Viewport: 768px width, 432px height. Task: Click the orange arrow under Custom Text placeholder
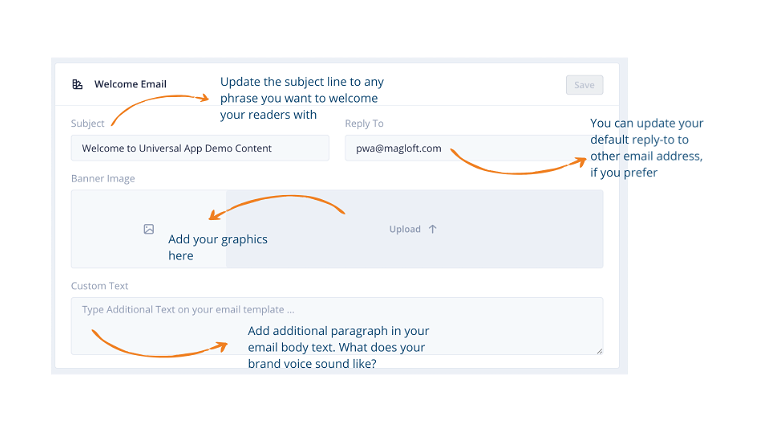click(x=160, y=343)
